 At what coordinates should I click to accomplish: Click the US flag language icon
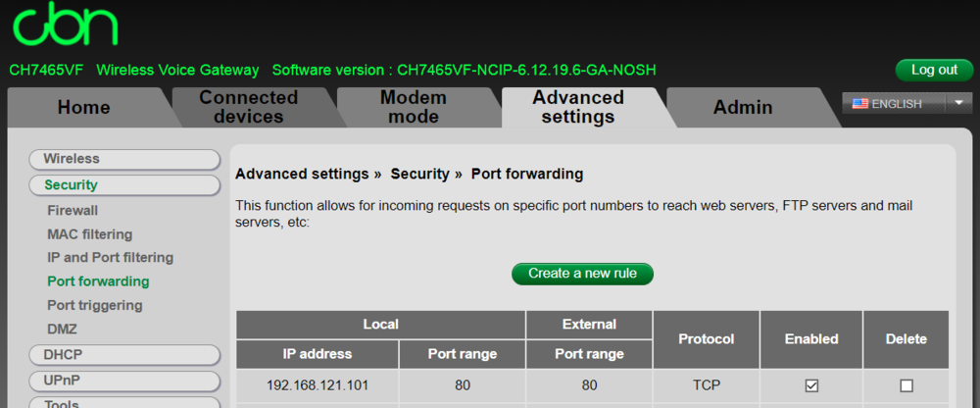(859, 104)
